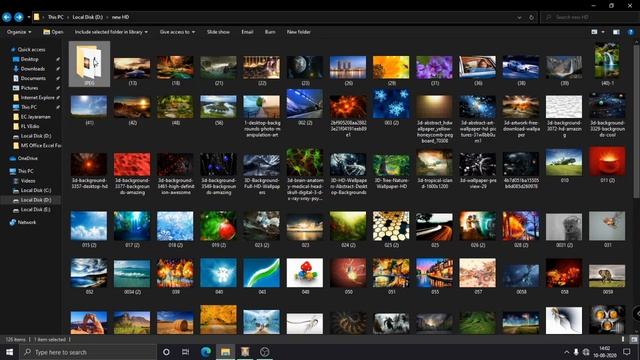
Task: Select the highlighted folder with picture preview
Action: (89, 64)
